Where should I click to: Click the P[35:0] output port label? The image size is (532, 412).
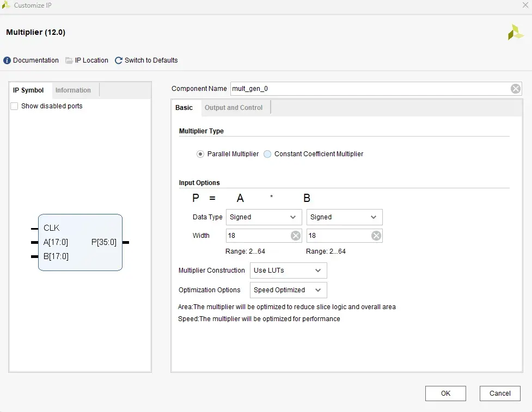[104, 242]
